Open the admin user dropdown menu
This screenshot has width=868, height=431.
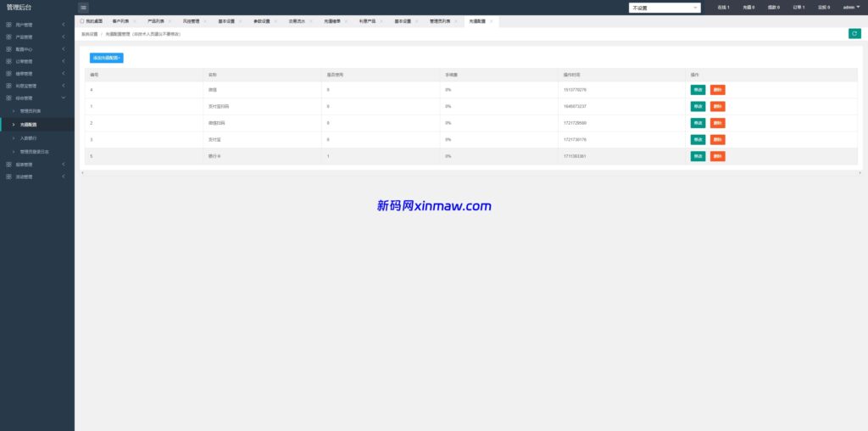point(851,7)
